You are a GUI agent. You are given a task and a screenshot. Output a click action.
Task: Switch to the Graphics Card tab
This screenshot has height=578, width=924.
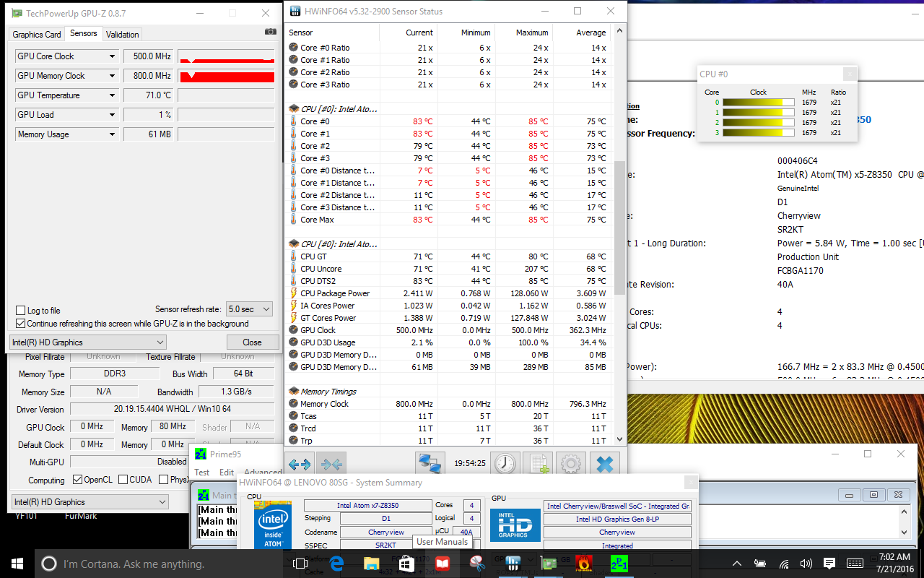37,35
